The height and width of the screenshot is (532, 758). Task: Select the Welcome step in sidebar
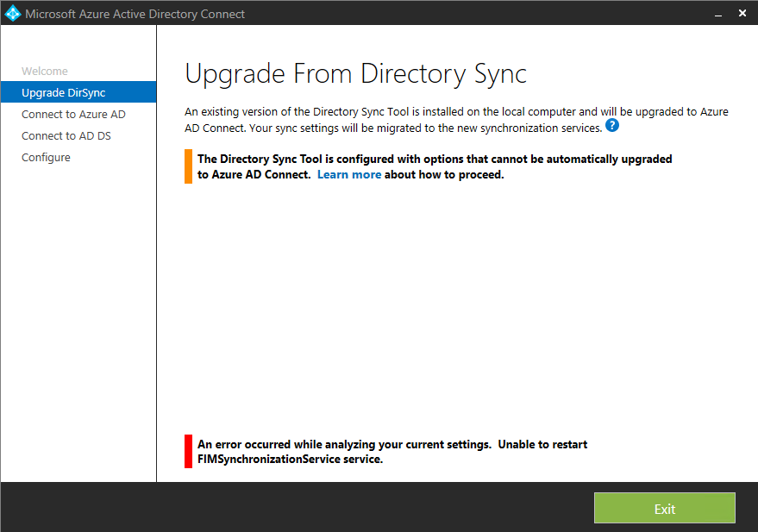(45, 71)
